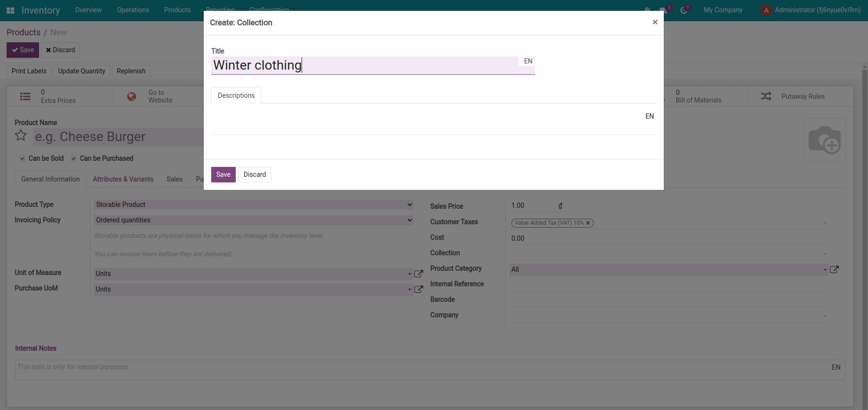The height and width of the screenshot is (410, 868).
Task: Discard the collection dialog changes
Action: point(255,174)
